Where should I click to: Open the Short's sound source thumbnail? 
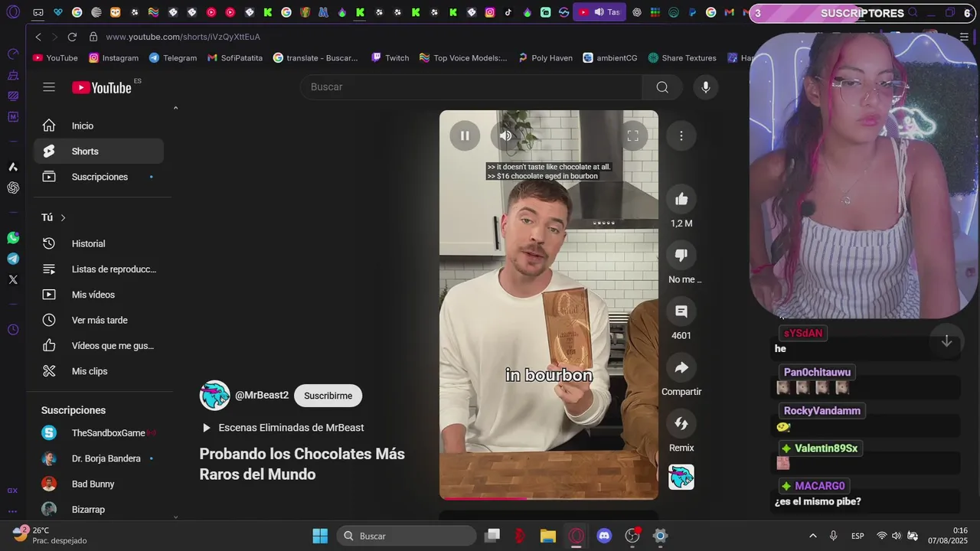point(681,477)
